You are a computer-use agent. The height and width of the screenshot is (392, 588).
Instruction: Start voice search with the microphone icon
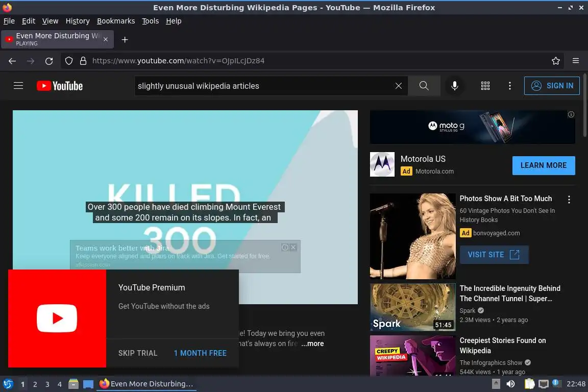[454, 86]
